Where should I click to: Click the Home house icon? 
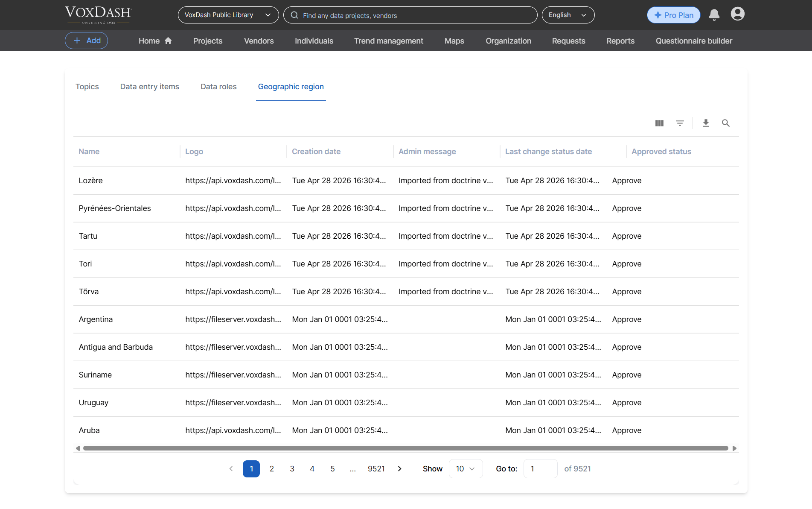click(x=168, y=41)
